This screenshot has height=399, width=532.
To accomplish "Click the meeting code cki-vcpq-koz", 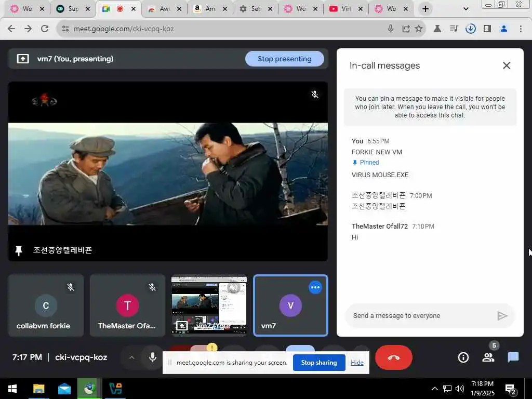I will coord(81,357).
